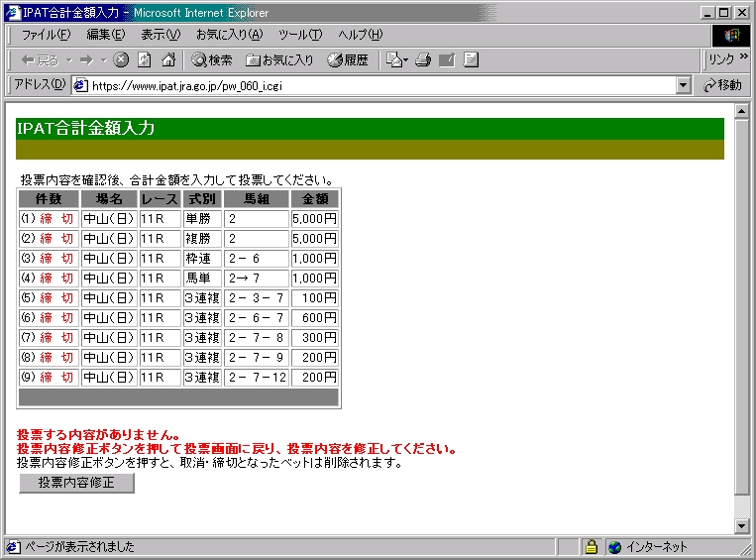
Task: Click the IPAT合計金額入力 page heading
Action: click(x=86, y=128)
